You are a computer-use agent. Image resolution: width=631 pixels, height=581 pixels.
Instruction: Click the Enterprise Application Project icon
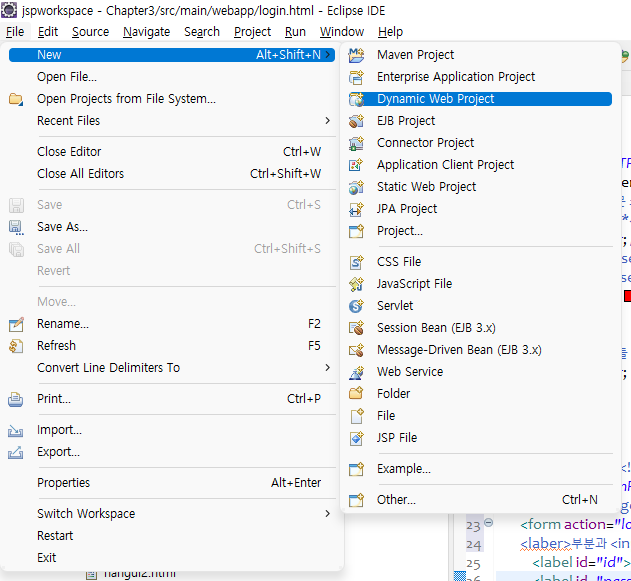[x=356, y=77]
